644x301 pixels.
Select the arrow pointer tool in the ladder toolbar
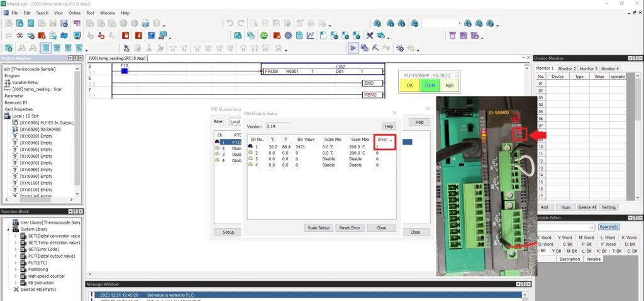[x=126, y=48]
